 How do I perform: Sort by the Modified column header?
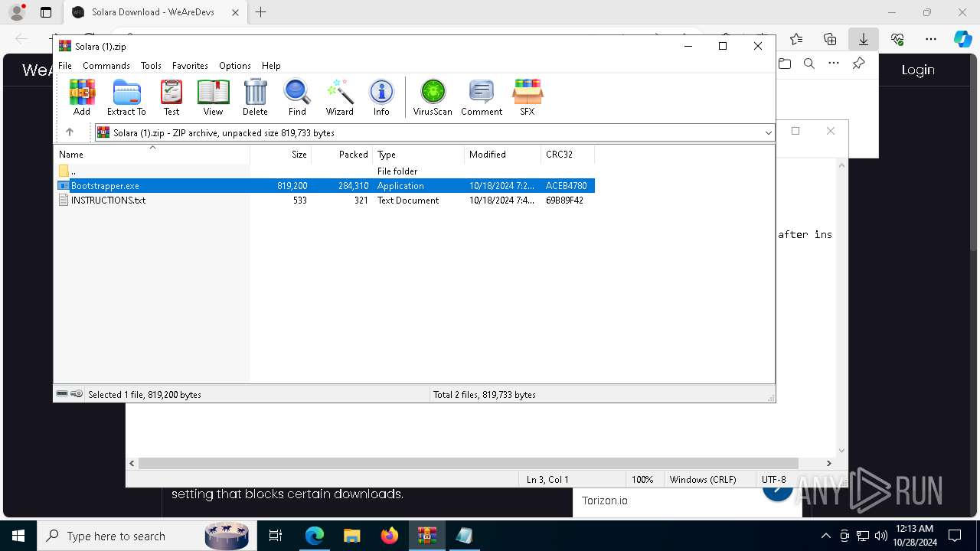click(503, 155)
